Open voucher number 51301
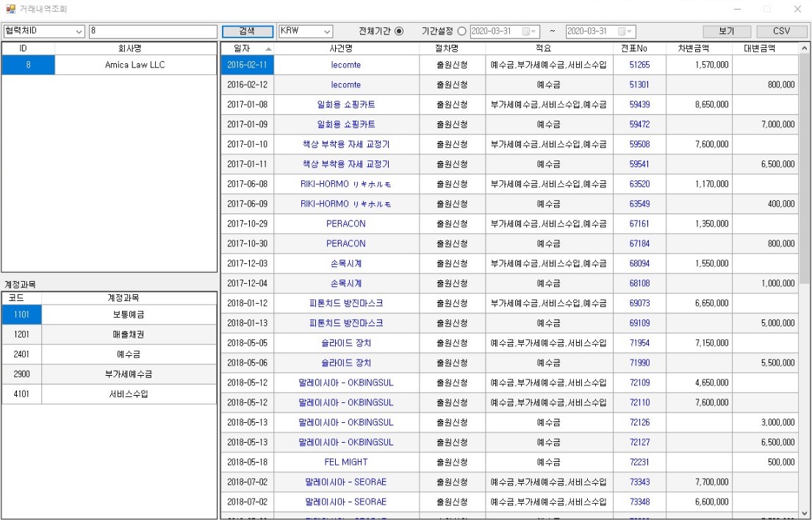812x520 pixels. coord(639,85)
